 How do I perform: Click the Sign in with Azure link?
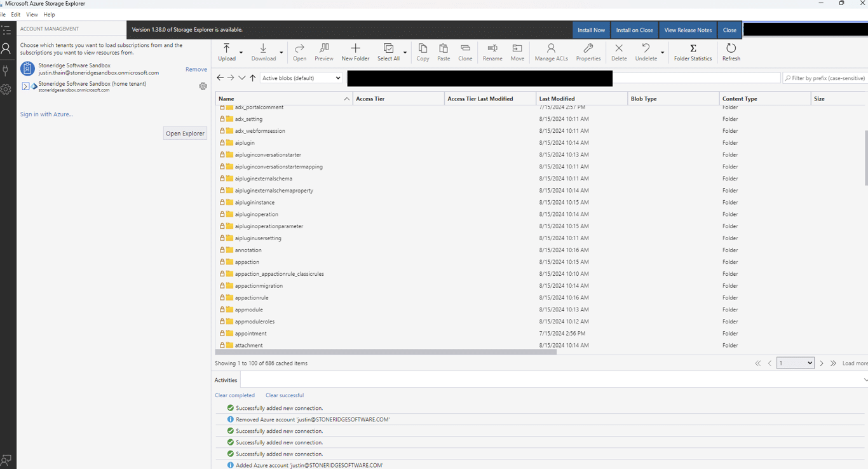click(x=46, y=114)
